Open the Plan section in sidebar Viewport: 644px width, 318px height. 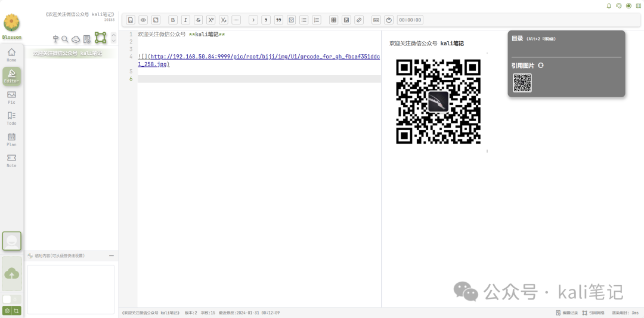click(x=11, y=140)
